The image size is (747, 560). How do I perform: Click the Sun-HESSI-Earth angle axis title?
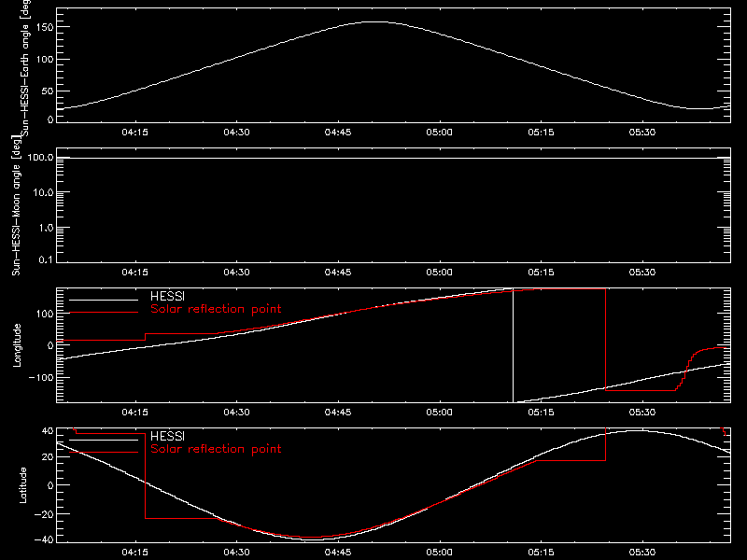point(24,66)
